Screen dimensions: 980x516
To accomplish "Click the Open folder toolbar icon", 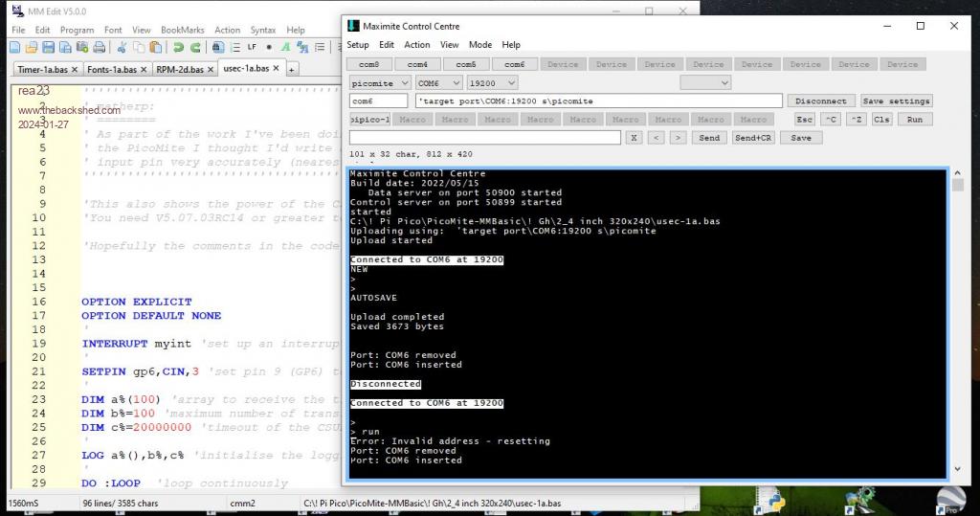I will point(32,47).
